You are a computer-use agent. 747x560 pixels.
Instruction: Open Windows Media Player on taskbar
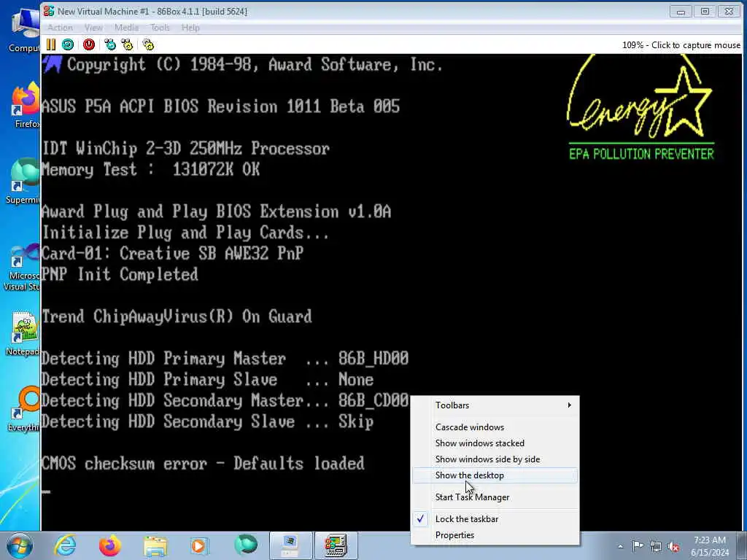(199, 545)
